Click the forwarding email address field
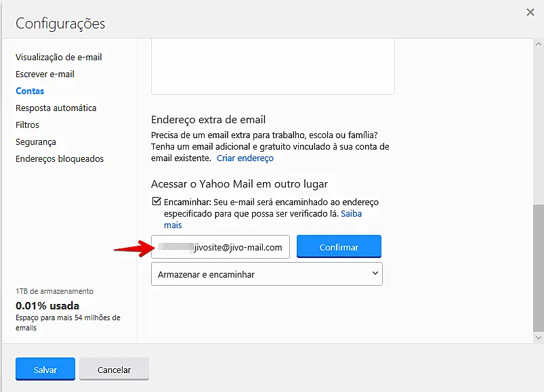Viewport: 544px width, 392px height. 220,248
